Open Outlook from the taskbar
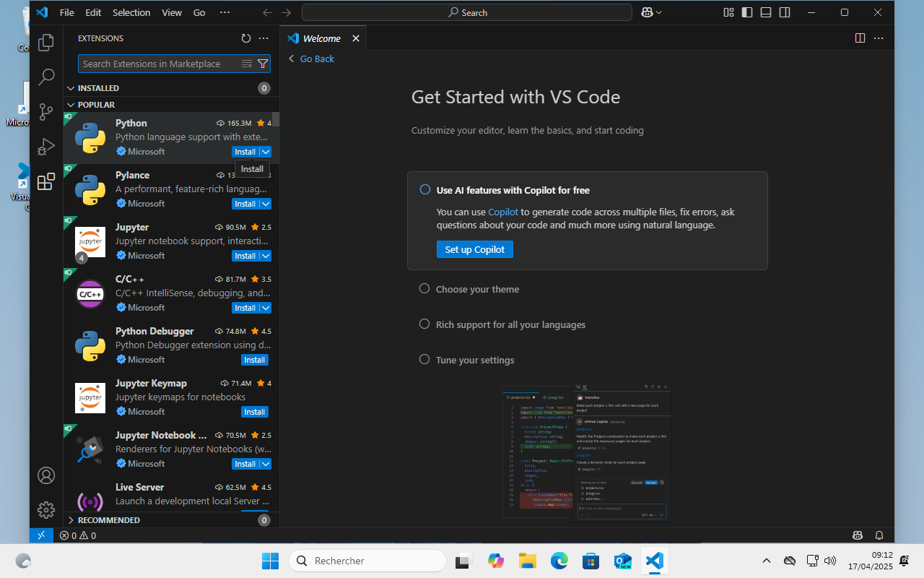 [x=623, y=561]
